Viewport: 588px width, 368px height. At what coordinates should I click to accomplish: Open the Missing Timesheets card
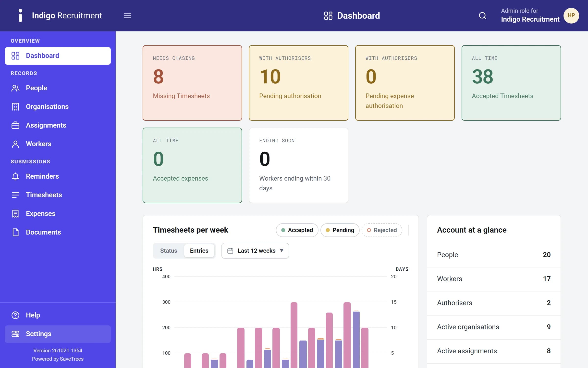[x=192, y=83]
